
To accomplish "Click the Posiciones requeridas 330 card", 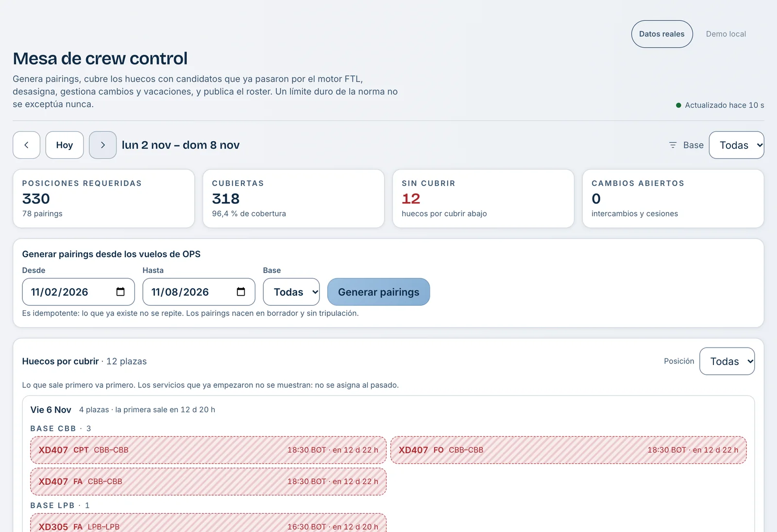I will click(x=103, y=199).
